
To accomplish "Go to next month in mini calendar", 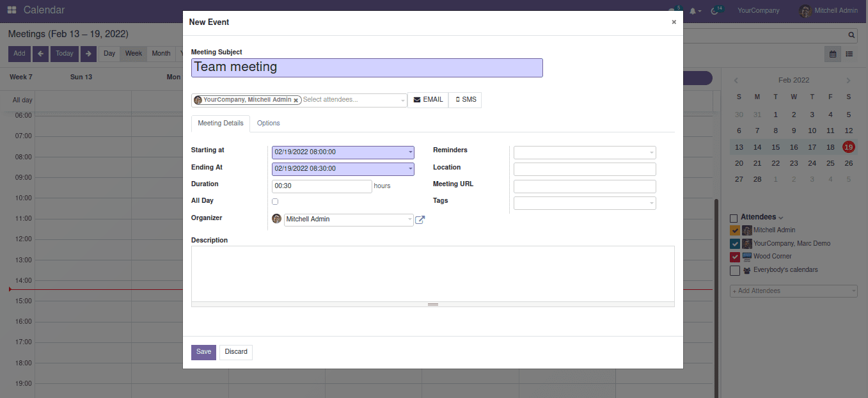I will point(849,81).
